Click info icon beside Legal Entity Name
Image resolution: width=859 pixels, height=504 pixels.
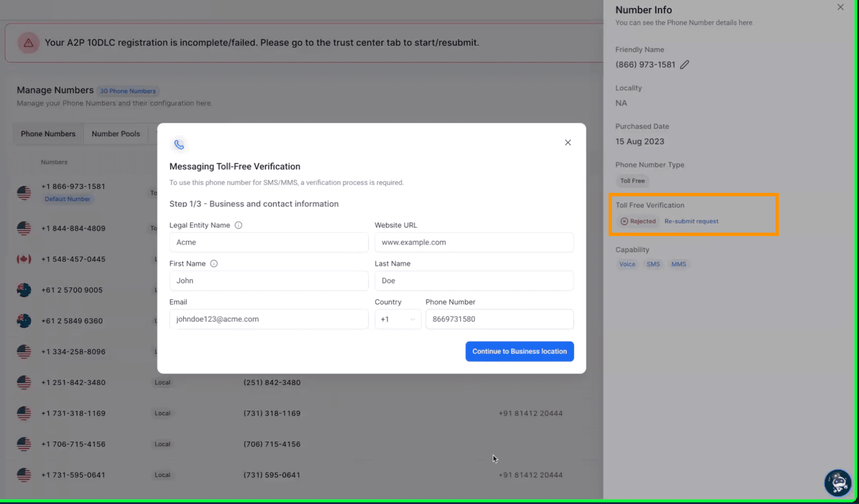pyautogui.click(x=238, y=225)
